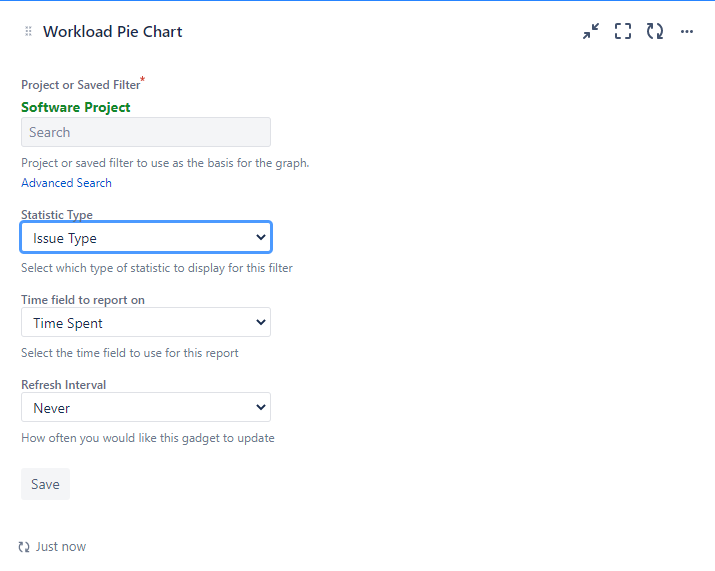Image resolution: width=715 pixels, height=571 pixels.
Task: Click the Statistic Type label
Action: click(57, 214)
